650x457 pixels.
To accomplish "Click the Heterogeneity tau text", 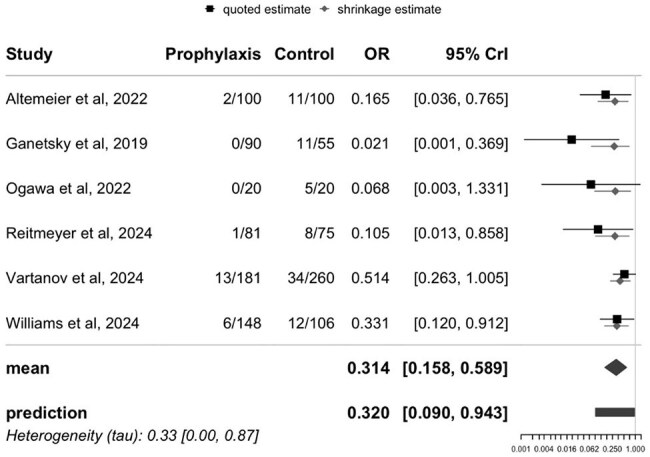I will (x=132, y=435).
